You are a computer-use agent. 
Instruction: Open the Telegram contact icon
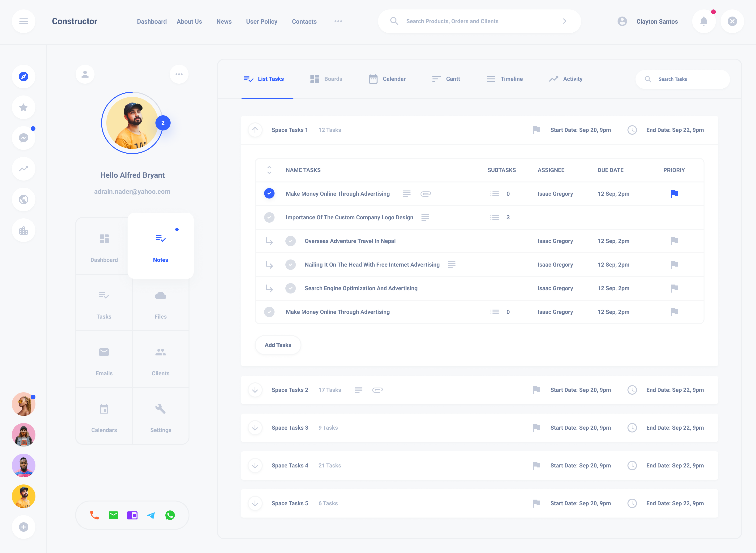coord(151,515)
